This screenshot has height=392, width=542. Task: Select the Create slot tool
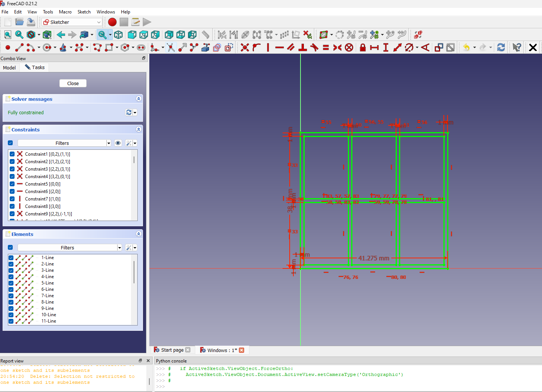tap(141, 47)
